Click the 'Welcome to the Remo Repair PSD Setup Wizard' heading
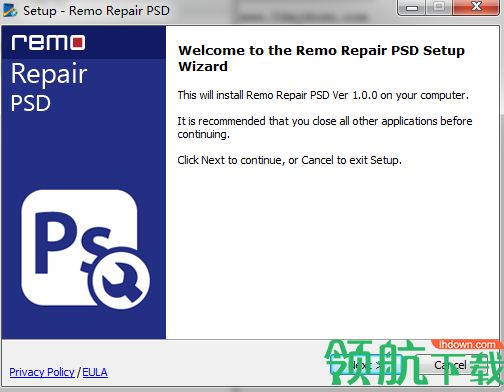Screen dimensions: 504x392 321,58
